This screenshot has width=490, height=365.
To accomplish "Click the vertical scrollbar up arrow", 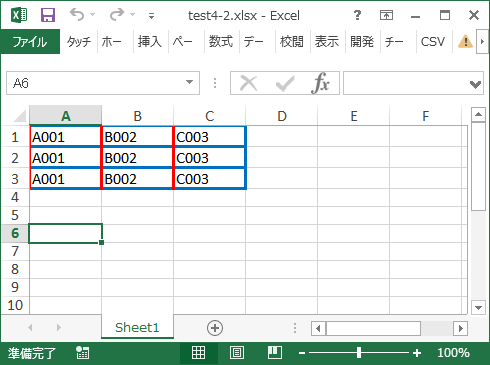I will (x=478, y=115).
